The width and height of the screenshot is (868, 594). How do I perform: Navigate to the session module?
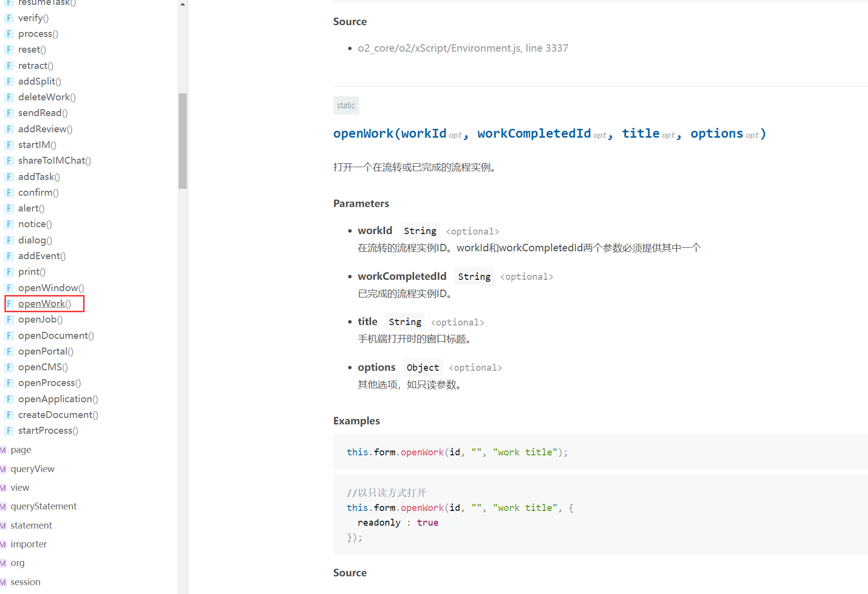tap(26, 582)
